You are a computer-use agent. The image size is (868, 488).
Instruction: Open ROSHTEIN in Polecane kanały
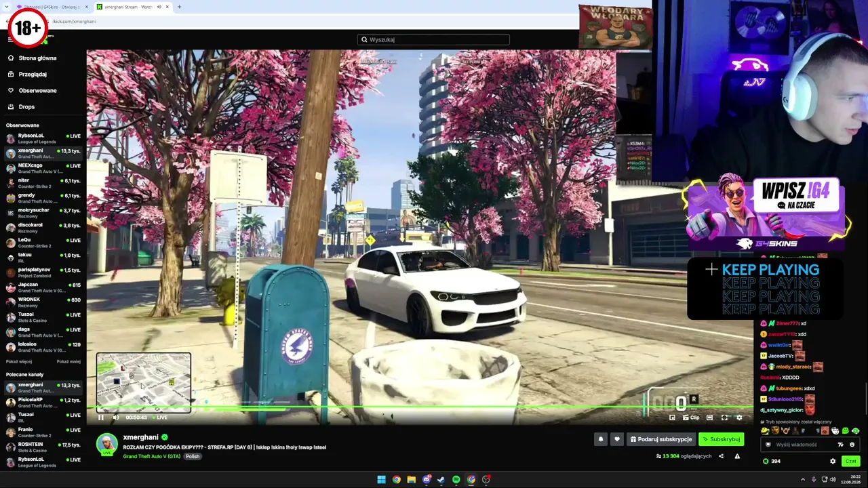coord(43,447)
